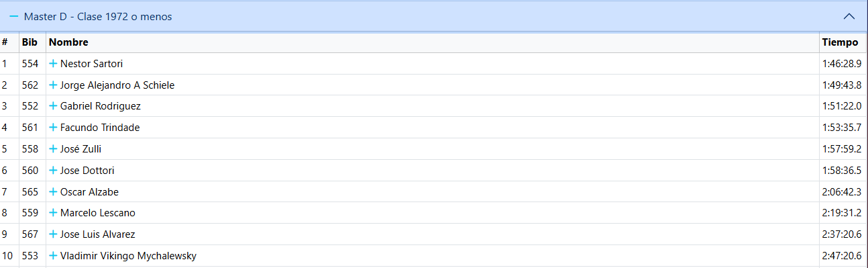The width and height of the screenshot is (868, 268).
Task: Sort by Tiempo column header
Action: pos(840,42)
